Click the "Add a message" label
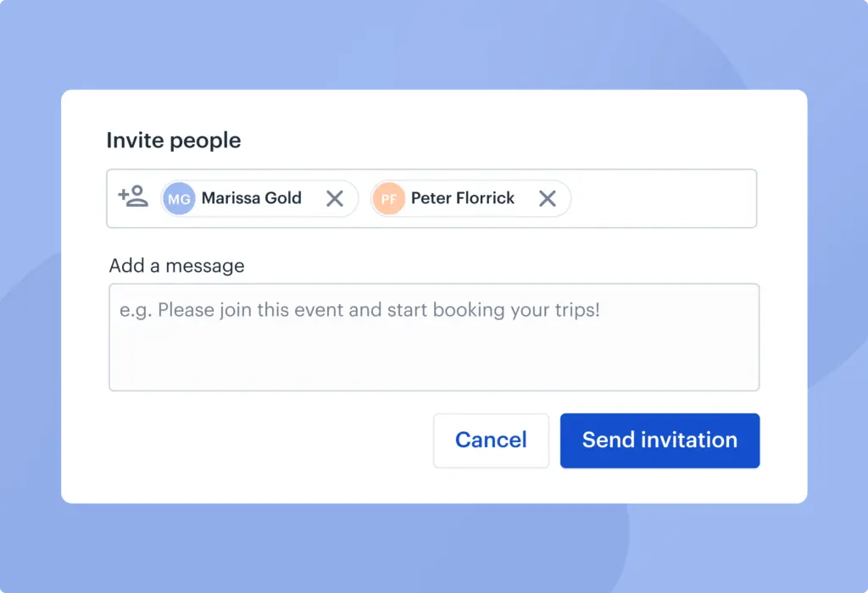 [176, 266]
